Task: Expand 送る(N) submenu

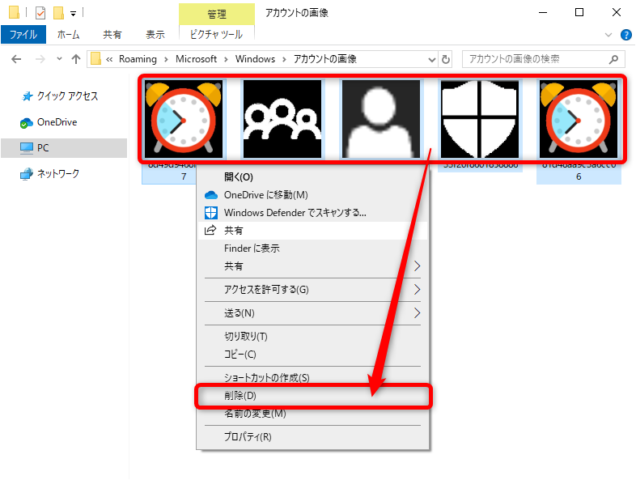Action: tap(313, 313)
